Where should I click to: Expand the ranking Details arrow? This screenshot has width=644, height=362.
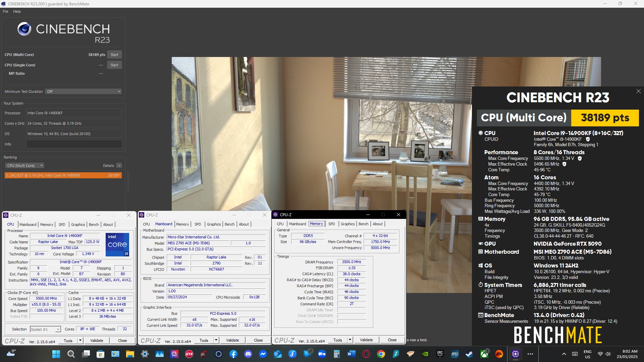tap(119, 166)
